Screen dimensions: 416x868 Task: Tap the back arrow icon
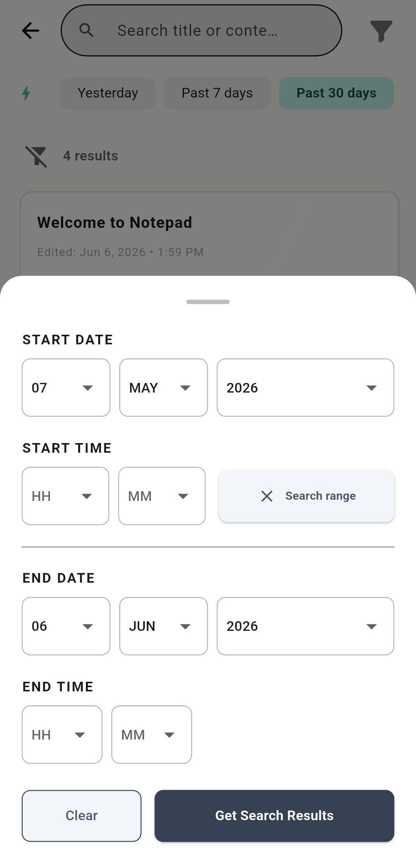(x=30, y=30)
